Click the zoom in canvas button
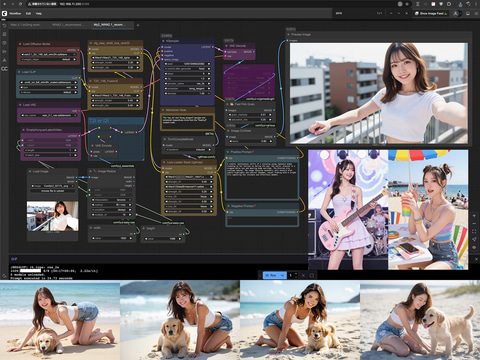The width and height of the screenshot is (480, 360). point(474,216)
